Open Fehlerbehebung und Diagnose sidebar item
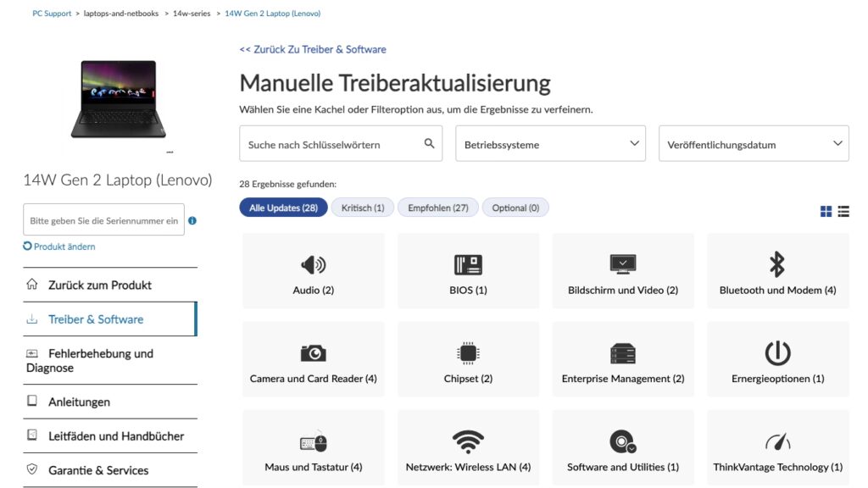 click(x=100, y=360)
